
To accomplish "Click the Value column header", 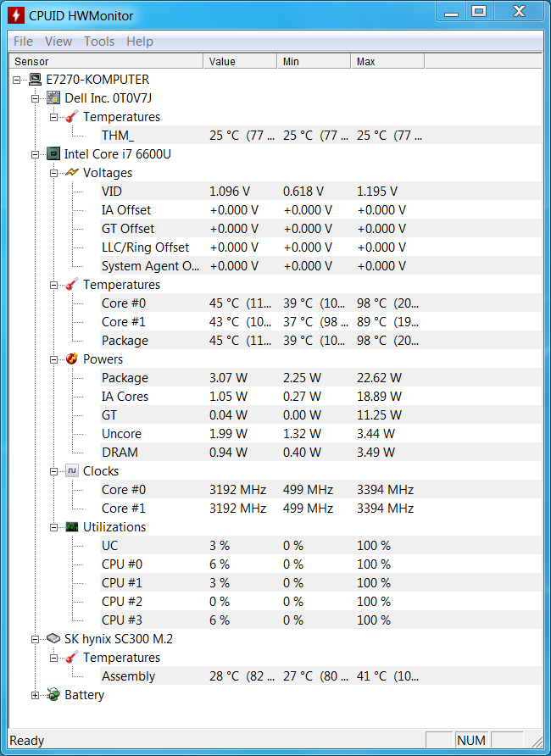I will click(240, 61).
